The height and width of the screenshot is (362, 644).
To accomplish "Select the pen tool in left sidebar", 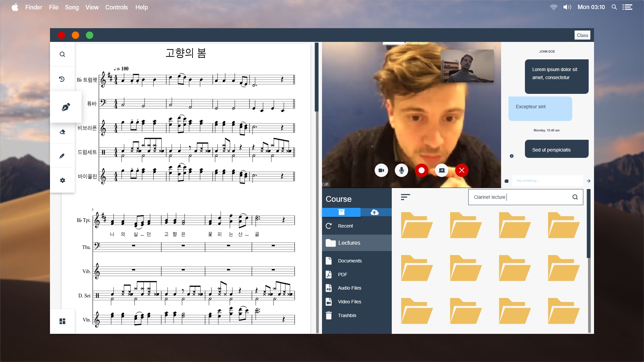I will pyautogui.click(x=66, y=107).
